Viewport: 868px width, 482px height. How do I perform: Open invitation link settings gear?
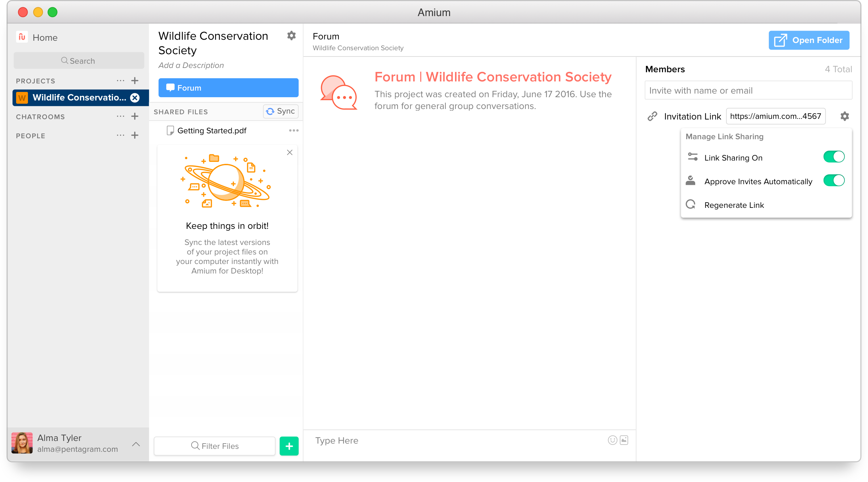[x=844, y=117]
